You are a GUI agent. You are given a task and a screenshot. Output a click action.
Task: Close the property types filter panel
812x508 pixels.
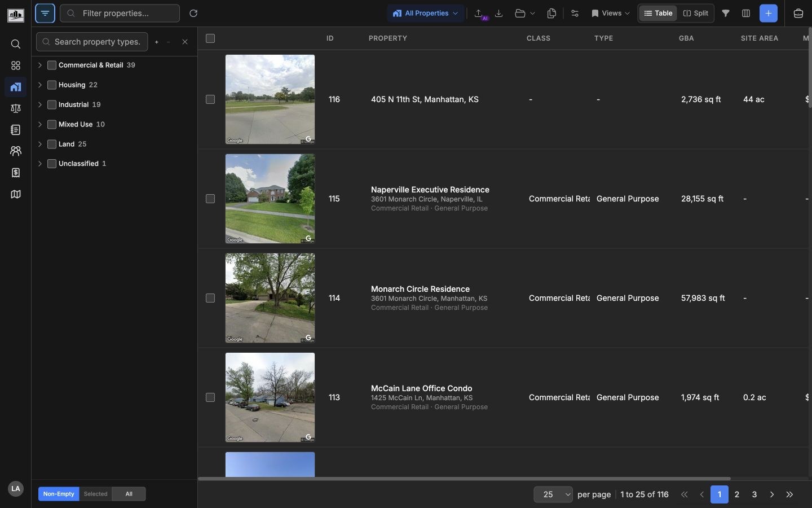tap(185, 42)
